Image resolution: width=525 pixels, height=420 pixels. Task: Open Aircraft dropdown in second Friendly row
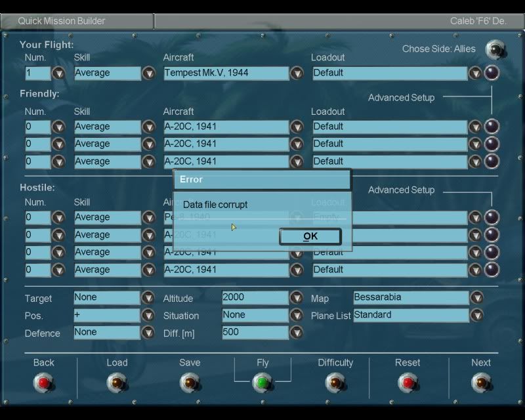297,144
